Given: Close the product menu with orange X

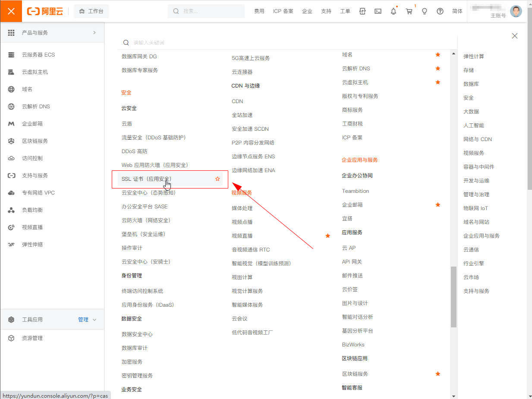Looking at the screenshot, I should pyautogui.click(x=11, y=11).
